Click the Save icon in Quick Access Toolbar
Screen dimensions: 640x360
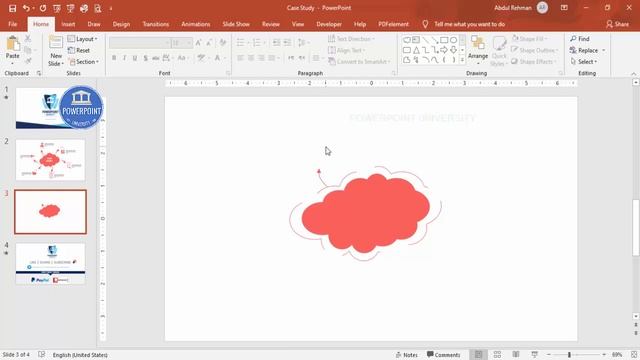pos(12,8)
